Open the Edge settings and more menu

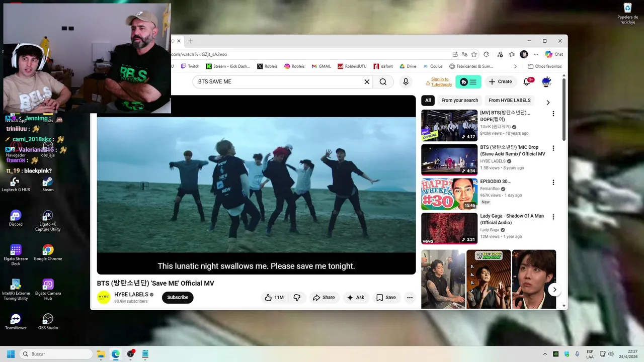[x=536, y=54]
